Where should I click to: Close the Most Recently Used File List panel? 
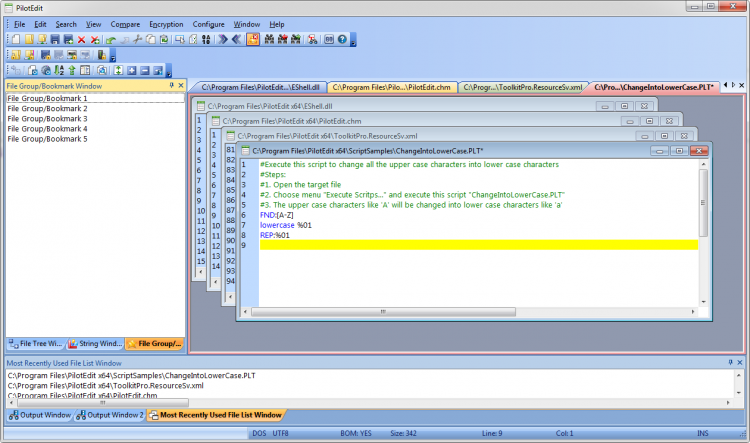click(x=740, y=363)
